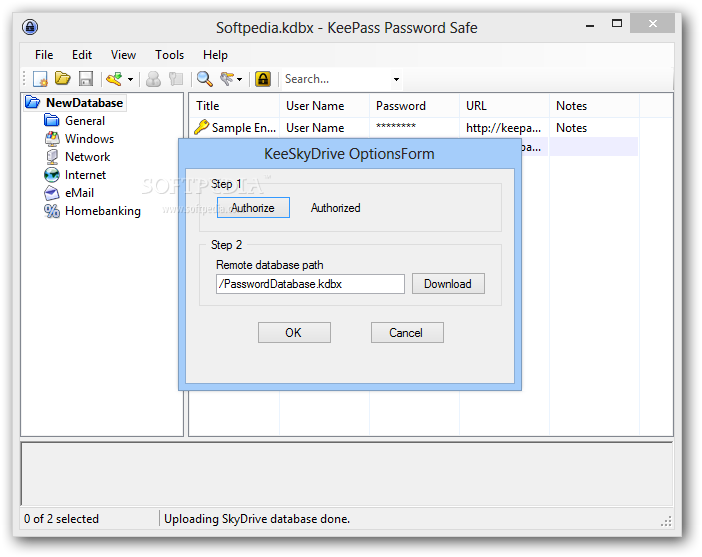
Task: Click the Homebanking percent icon
Action: coord(52,210)
